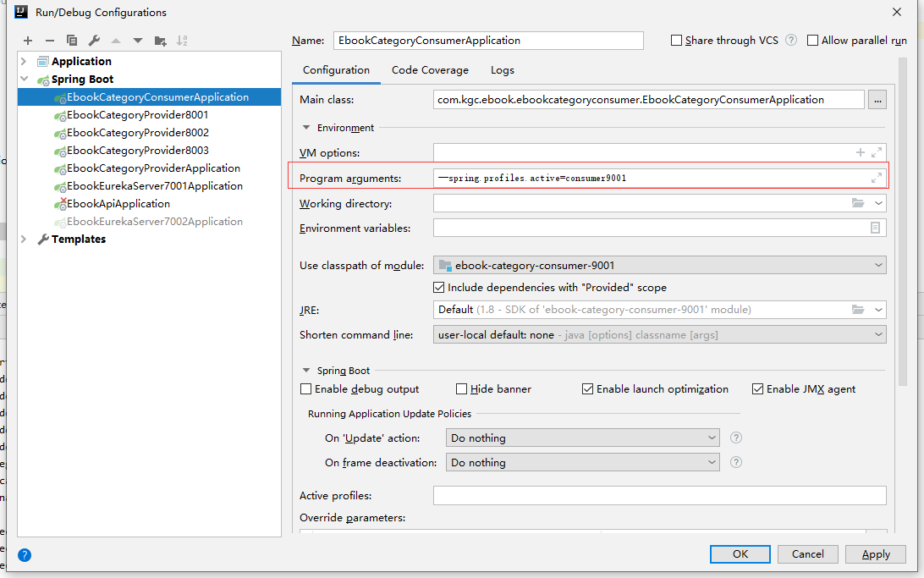The image size is (924, 578).
Task: Browse main class with ellipsis button
Action: pos(877,100)
